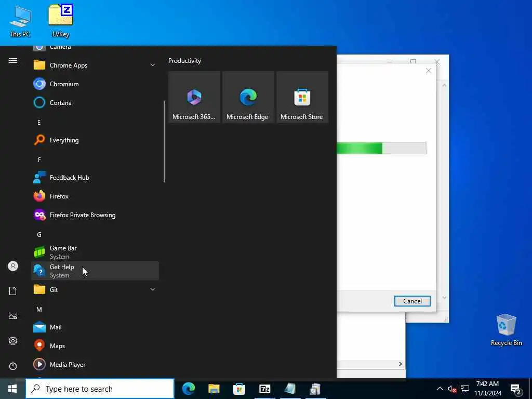This screenshot has height=399, width=532.
Task: Open the Get Help app
Action: pos(95,271)
